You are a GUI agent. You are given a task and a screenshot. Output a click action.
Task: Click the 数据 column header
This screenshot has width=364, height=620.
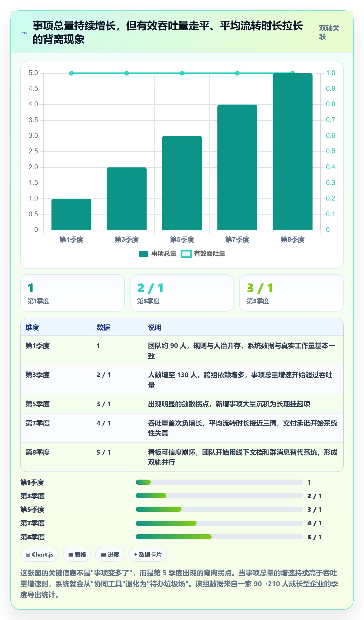tap(103, 327)
